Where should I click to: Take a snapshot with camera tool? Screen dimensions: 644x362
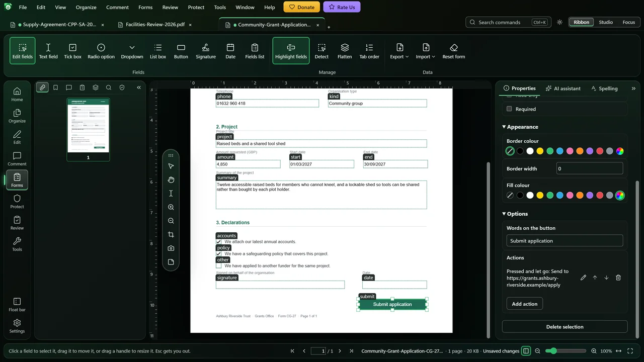click(171, 248)
